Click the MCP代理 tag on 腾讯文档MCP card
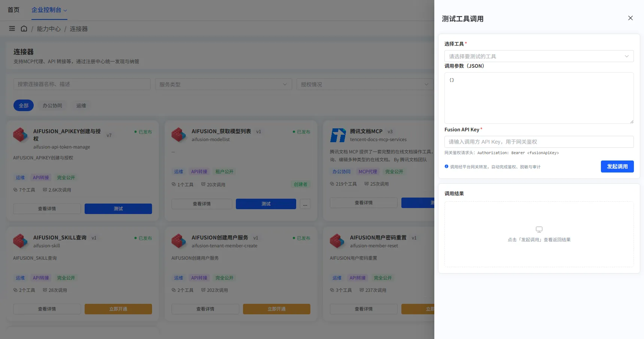 pos(368,172)
